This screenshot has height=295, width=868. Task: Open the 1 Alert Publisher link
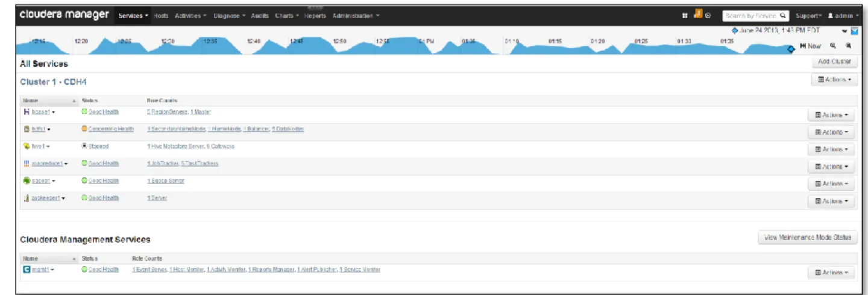point(316,269)
